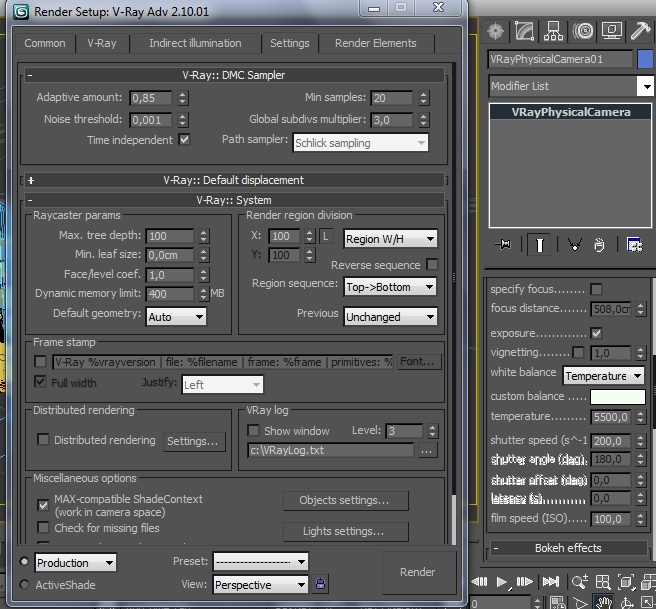The width and height of the screenshot is (656, 609).
Task: Click Make Unique icon in modifier stack
Action: pyautogui.click(x=574, y=244)
